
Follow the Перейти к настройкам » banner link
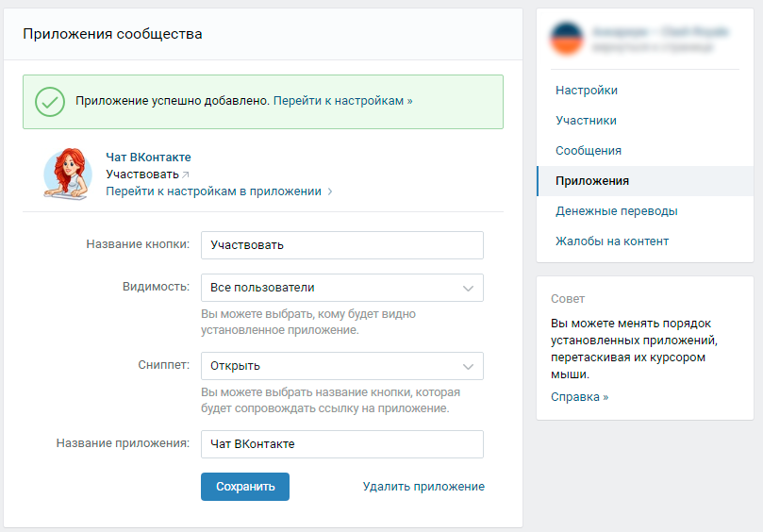(x=343, y=100)
